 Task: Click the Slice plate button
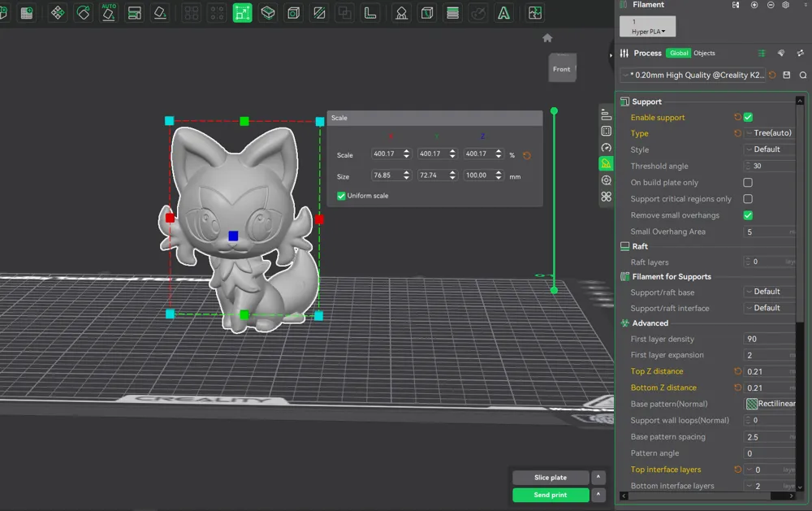click(x=551, y=478)
